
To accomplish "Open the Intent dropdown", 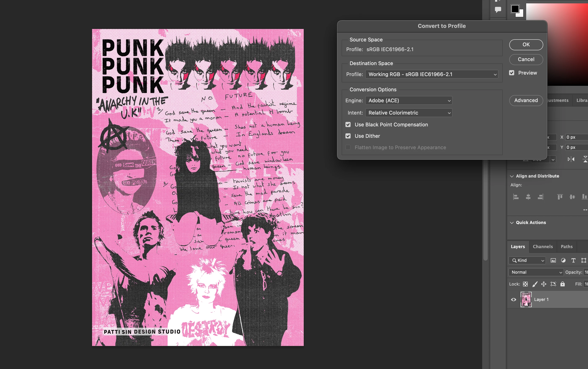I will 409,113.
